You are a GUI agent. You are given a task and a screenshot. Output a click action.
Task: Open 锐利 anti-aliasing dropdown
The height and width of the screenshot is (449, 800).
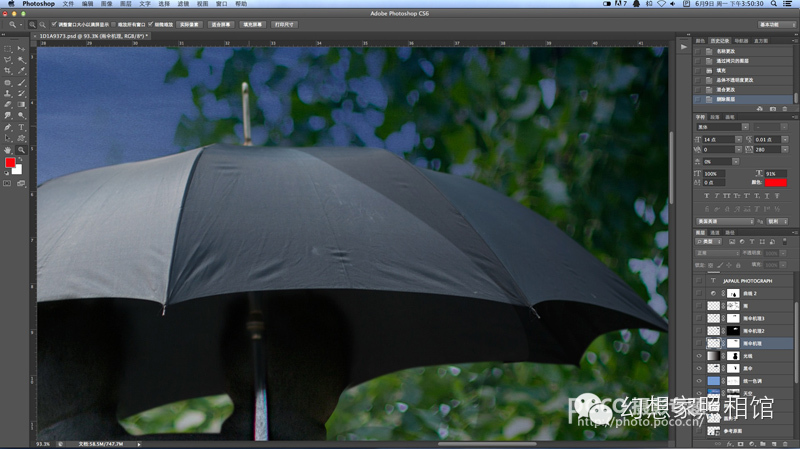tap(778, 221)
